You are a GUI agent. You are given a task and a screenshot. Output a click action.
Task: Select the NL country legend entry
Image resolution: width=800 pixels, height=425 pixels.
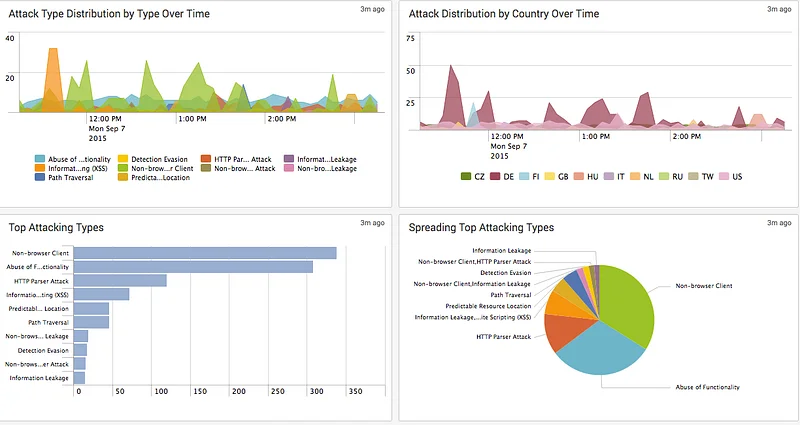(x=642, y=177)
